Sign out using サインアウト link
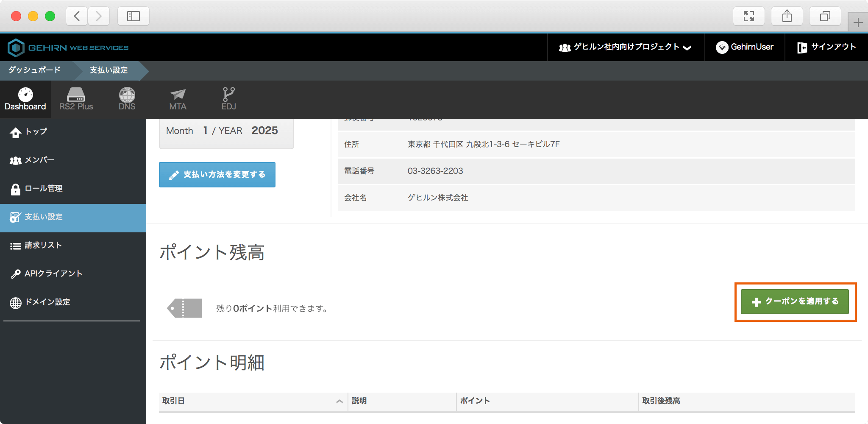868x424 pixels. (826, 47)
